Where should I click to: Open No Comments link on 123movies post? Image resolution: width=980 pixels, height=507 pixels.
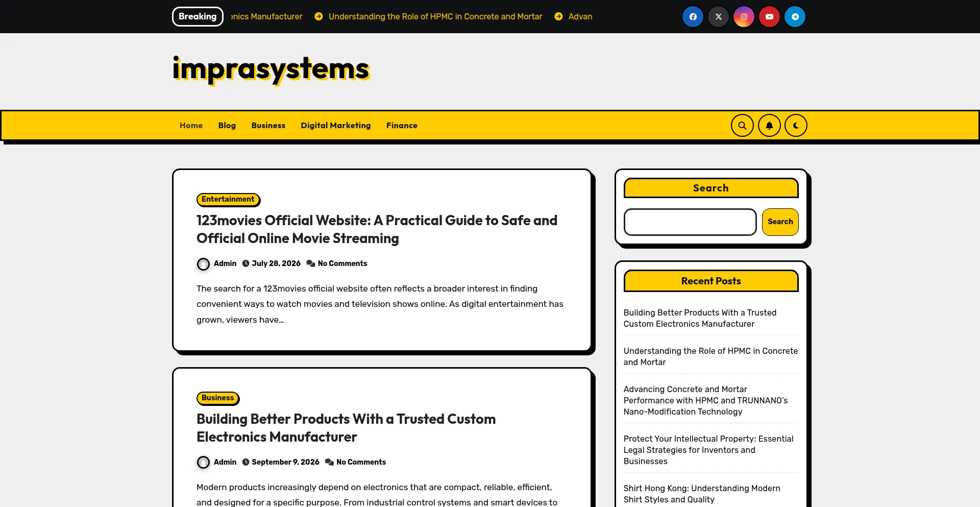coord(342,263)
